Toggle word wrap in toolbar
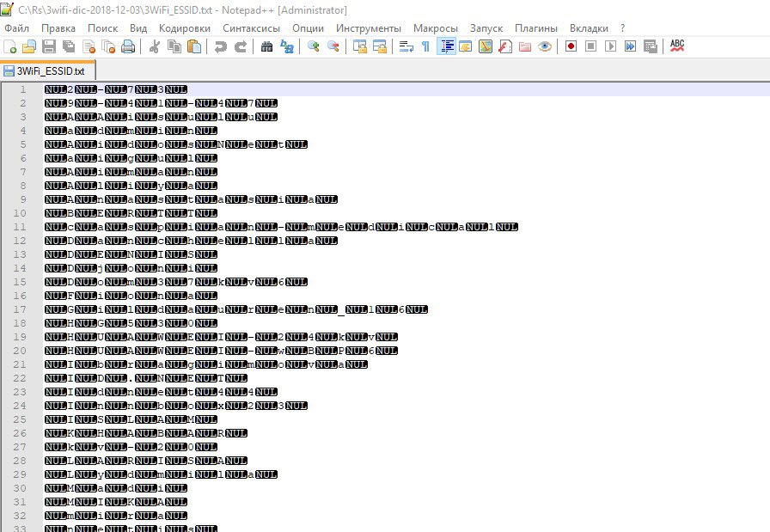 (x=406, y=46)
